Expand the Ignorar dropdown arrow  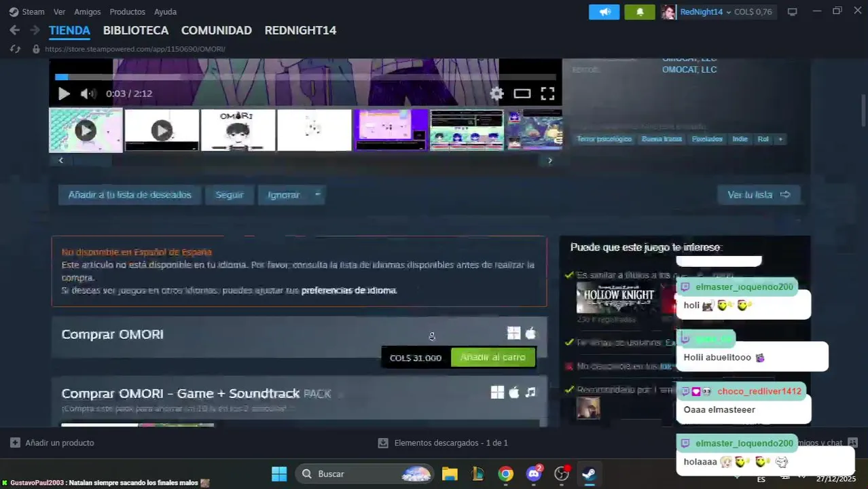pyautogui.click(x=317, y=195)
